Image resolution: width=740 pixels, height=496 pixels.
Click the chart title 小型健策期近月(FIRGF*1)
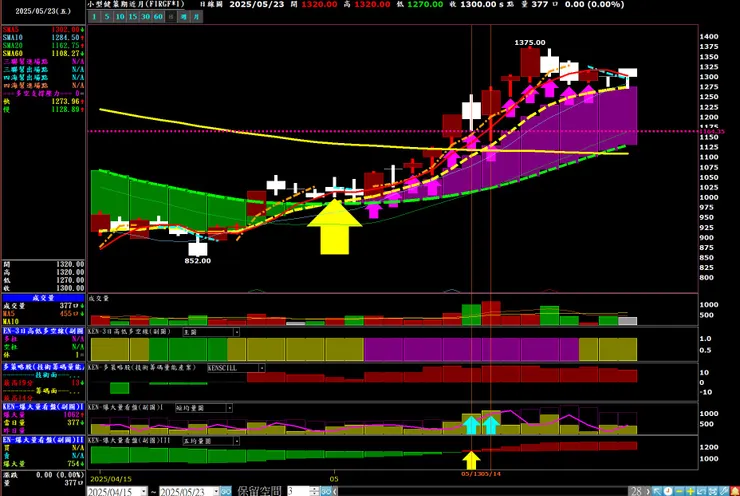click(x=136, y=4)
